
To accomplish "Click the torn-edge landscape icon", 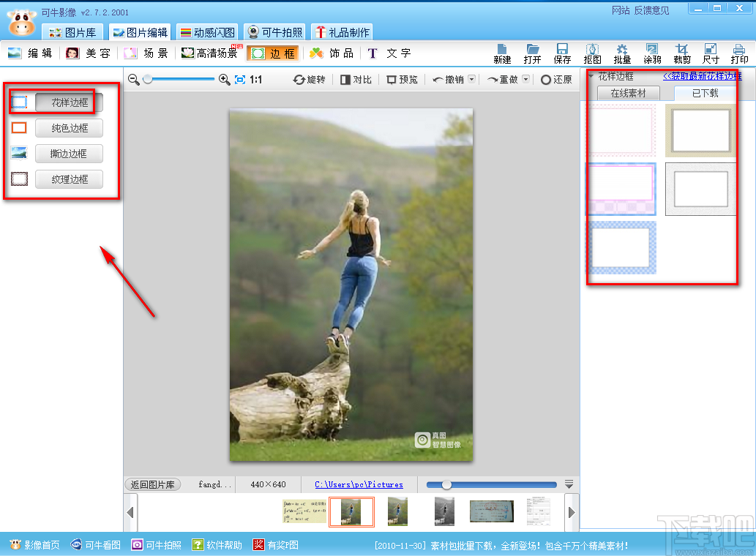I will tap(19, 153).
